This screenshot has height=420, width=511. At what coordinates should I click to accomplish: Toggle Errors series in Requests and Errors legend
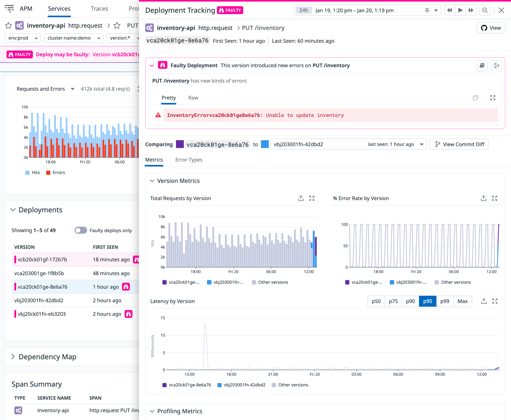coord(56,172)
